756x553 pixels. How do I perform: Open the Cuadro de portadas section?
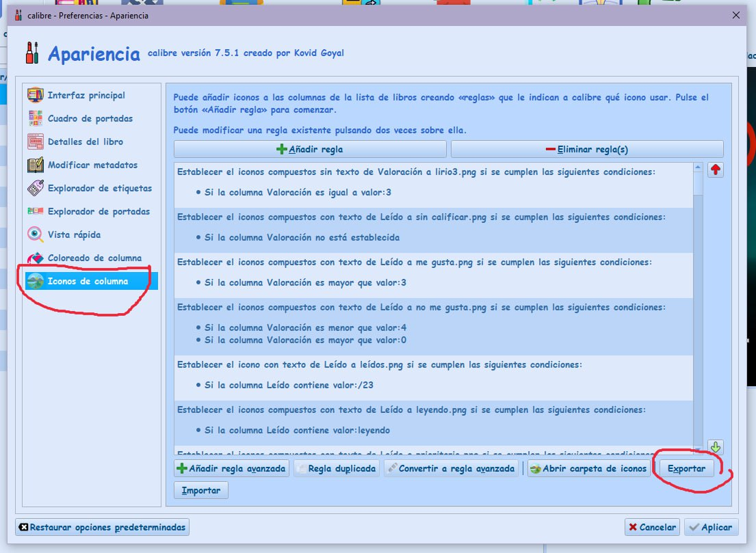coord(92,118)
